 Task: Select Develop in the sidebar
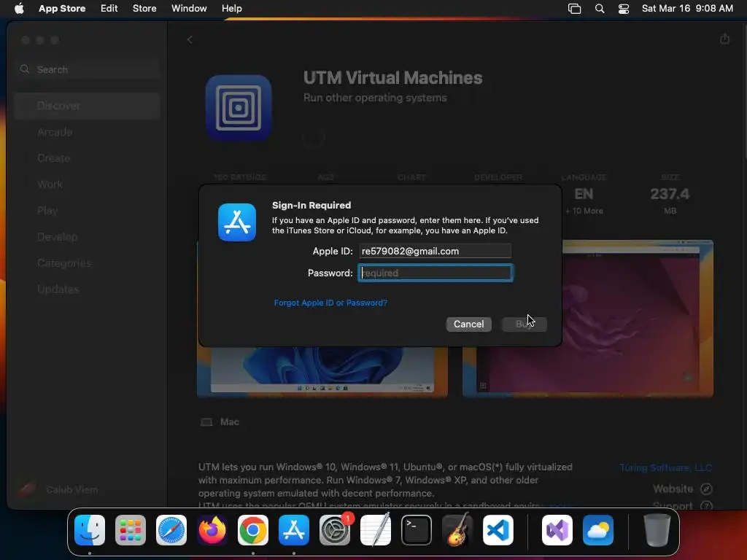(x=88, y=237)
